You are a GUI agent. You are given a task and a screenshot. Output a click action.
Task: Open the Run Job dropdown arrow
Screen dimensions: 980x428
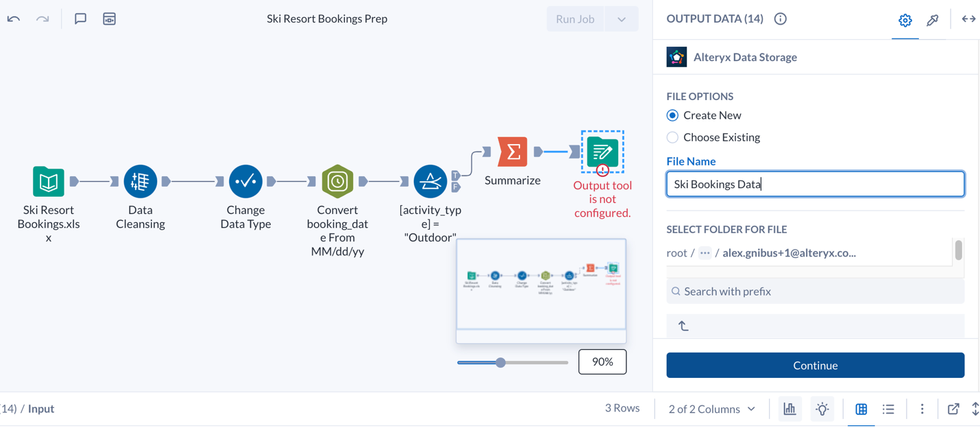click(x=621, y=19)
